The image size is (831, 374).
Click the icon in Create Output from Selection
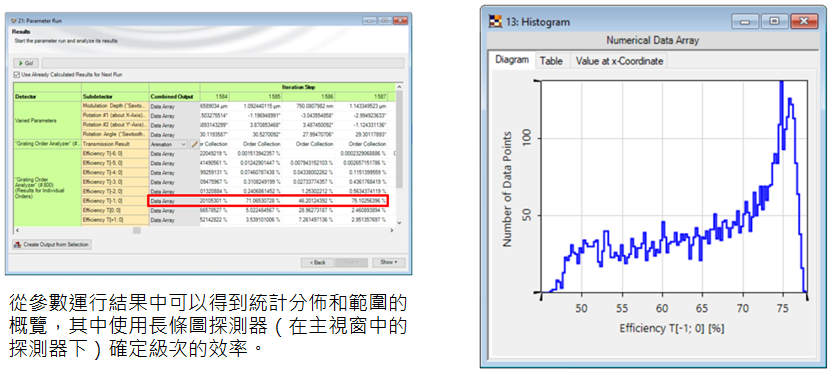[x=18, y=245]
